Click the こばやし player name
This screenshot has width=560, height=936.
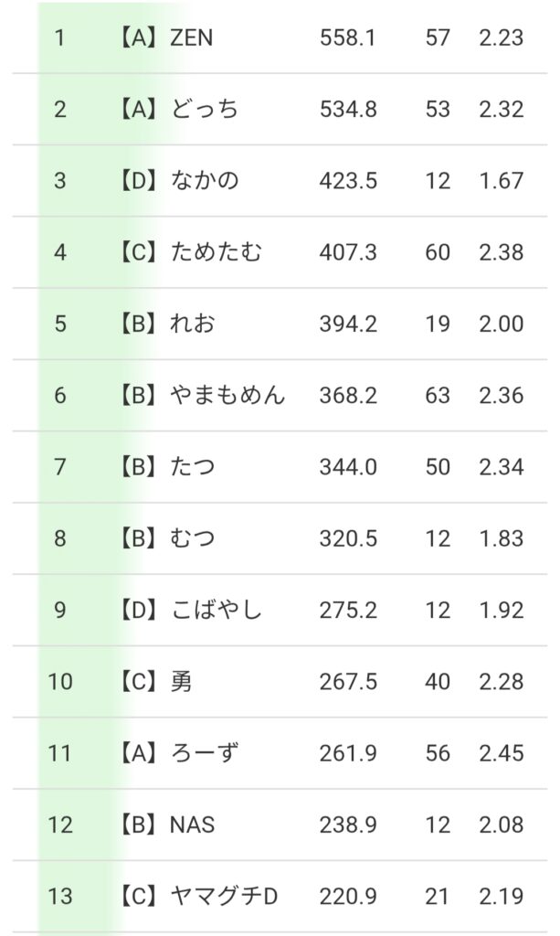tap(217, 610)
